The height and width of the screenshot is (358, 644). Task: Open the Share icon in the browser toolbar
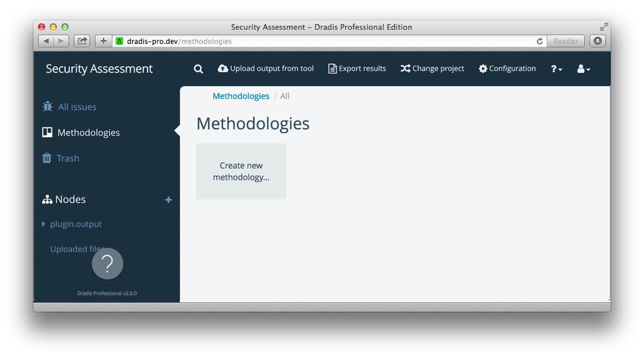pos(81,41)
